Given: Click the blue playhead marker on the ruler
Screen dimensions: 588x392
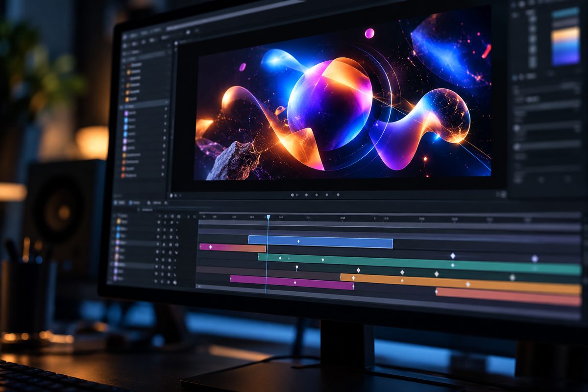Looking at the screenshot, I should [268, 217].
